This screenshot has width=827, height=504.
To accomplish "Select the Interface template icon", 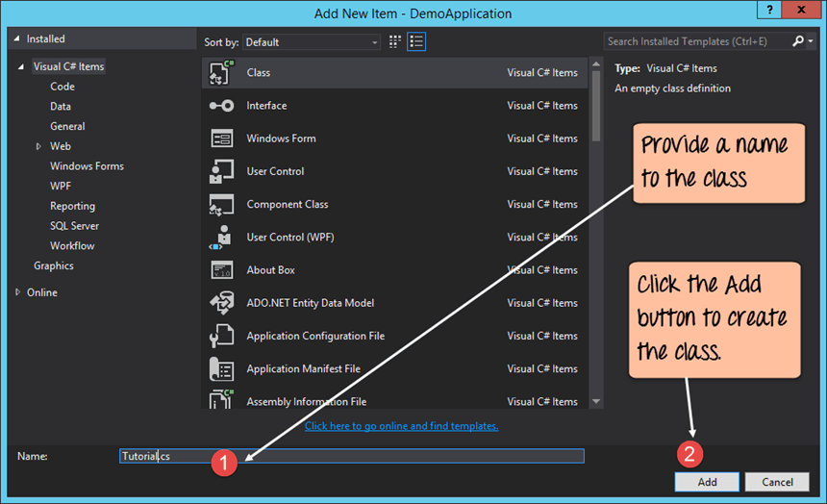I will pos(222,106).
